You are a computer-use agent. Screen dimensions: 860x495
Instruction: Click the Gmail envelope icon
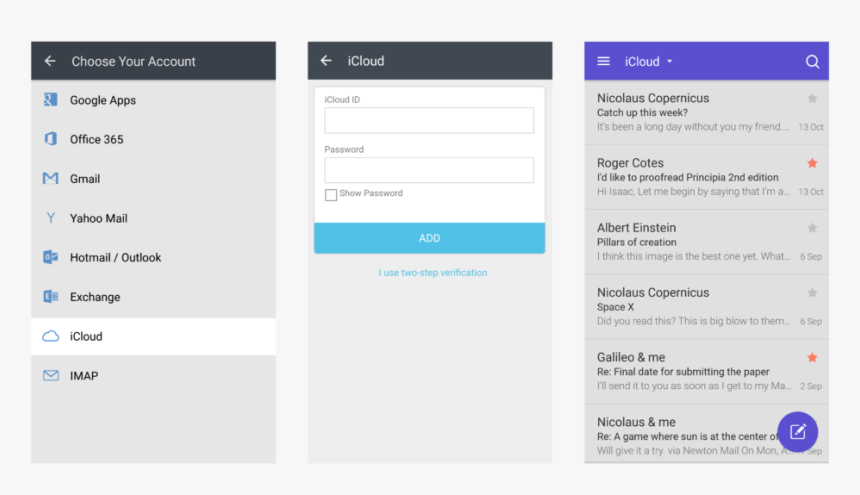click(x=50, y=178)
